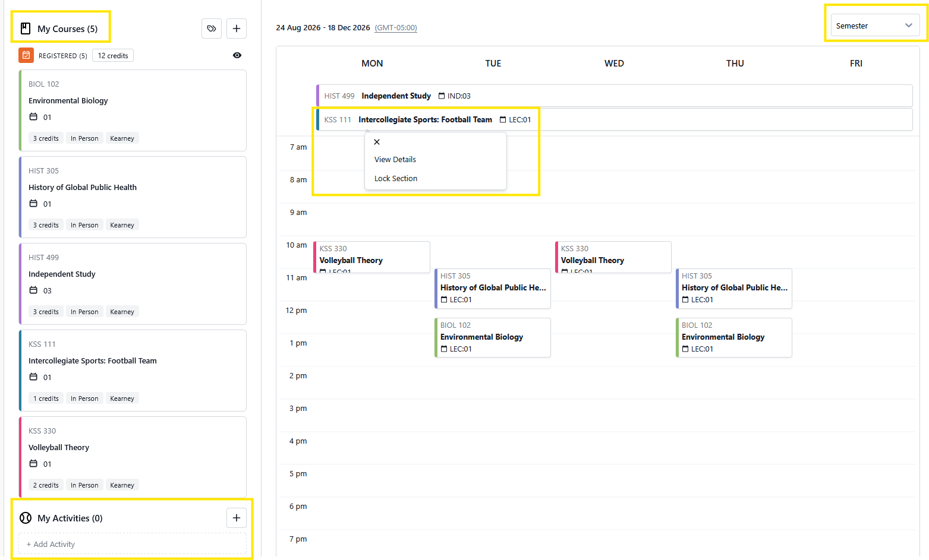929x560 pixels.
Task: Click the 2 credits tag on KSS 330
Action: tap(46, 485)
